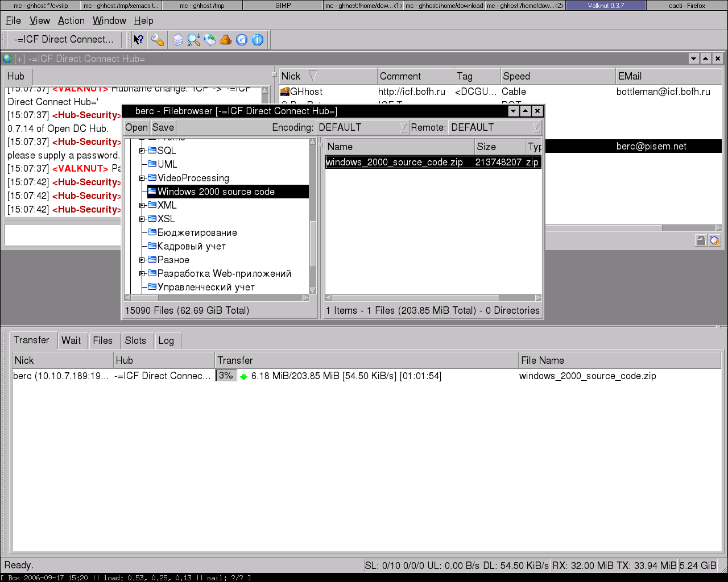The image size is (728, 582).
Task: Switch to cacti - Firefox in taskbar
Action: pyautogui.click(x=687, y=6)
